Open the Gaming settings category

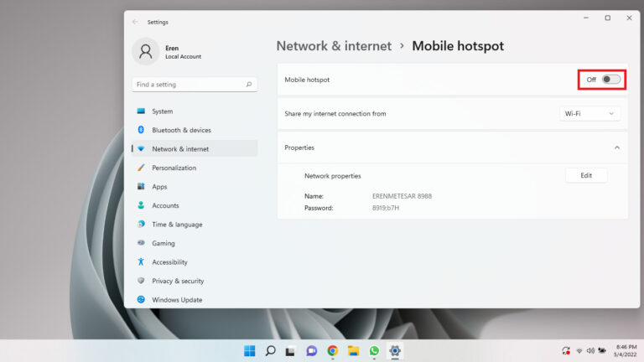pos(195,243)
